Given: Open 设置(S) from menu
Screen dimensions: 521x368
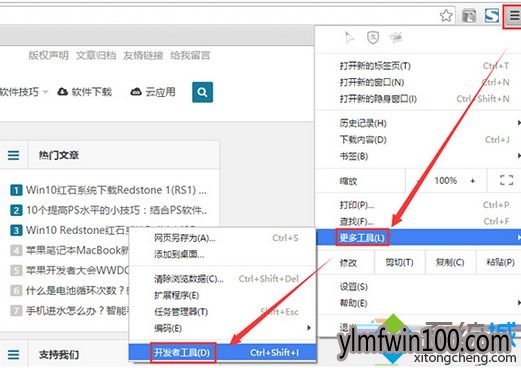Looking at the screenshot, I should pyautogui.click(x=418, y=287).
